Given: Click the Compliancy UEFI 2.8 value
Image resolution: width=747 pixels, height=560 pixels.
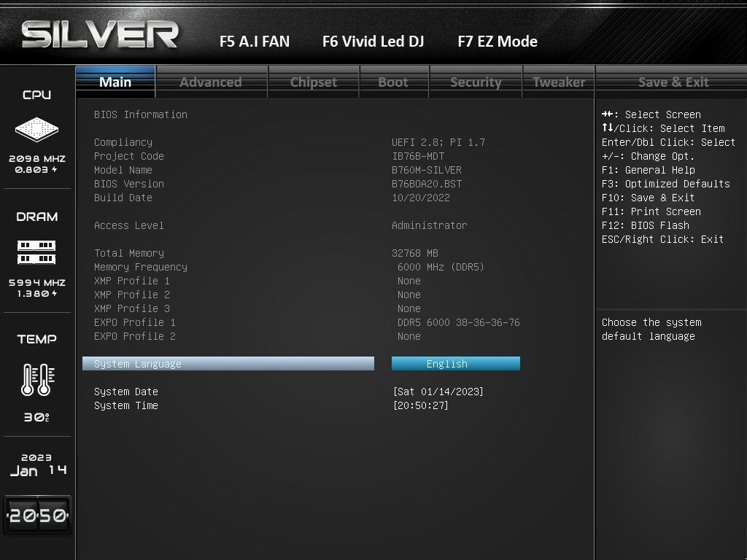Looking at the screenshot, I should [438, 142].
